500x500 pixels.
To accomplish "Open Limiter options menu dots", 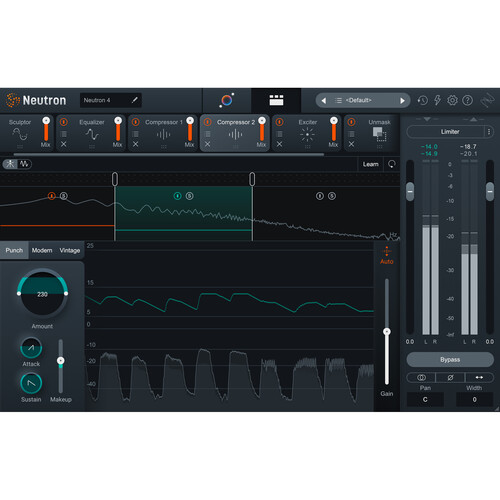I will tap(489, 132).
